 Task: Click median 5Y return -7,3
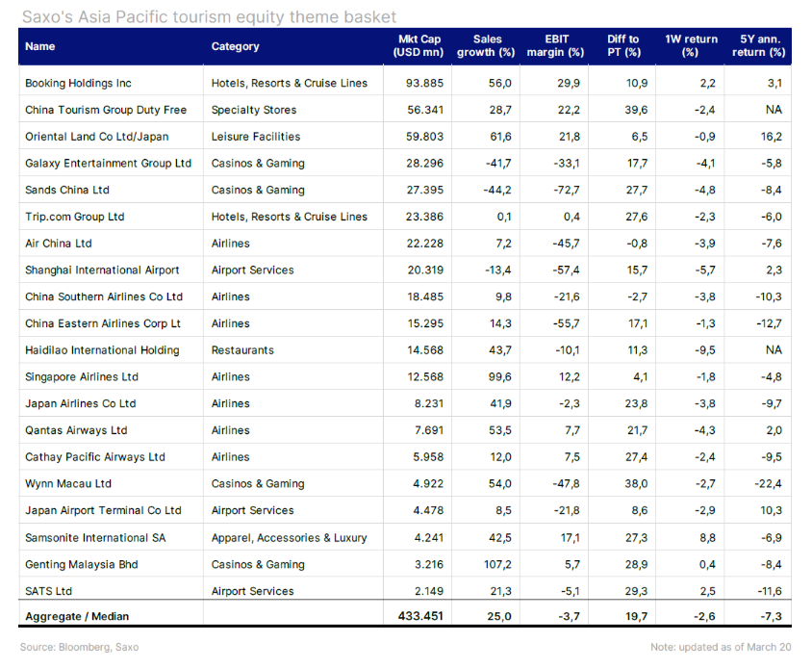pos(771,616)
